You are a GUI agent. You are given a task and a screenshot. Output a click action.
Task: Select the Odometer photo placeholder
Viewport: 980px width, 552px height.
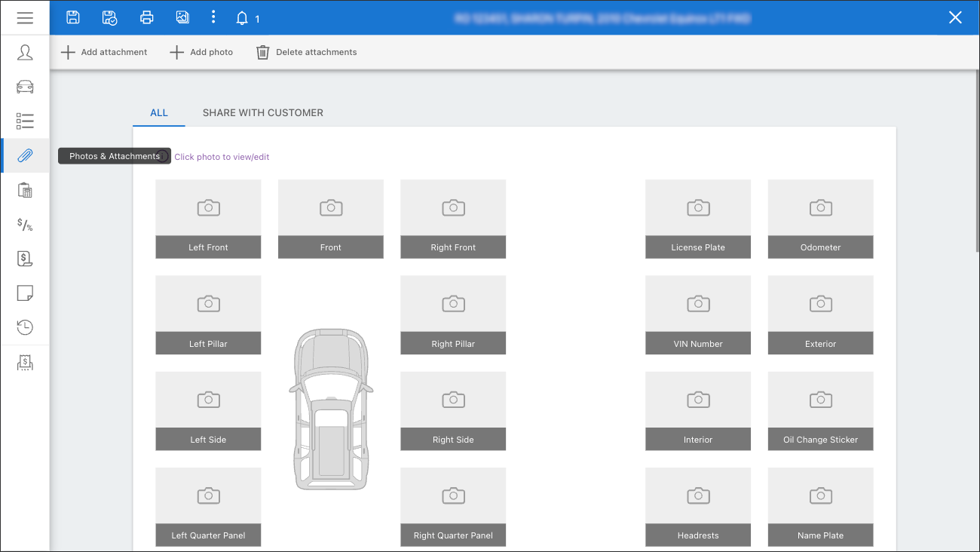click(x=820, y=219)
